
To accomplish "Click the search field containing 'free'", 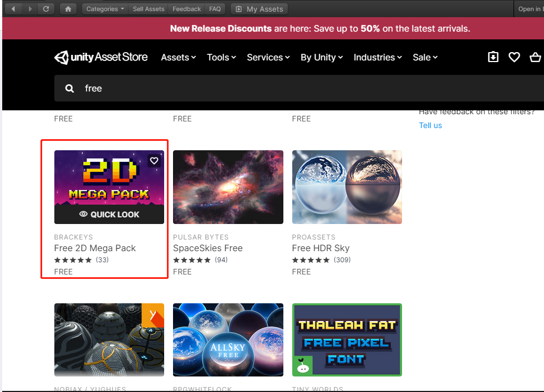I will point(299,88).
